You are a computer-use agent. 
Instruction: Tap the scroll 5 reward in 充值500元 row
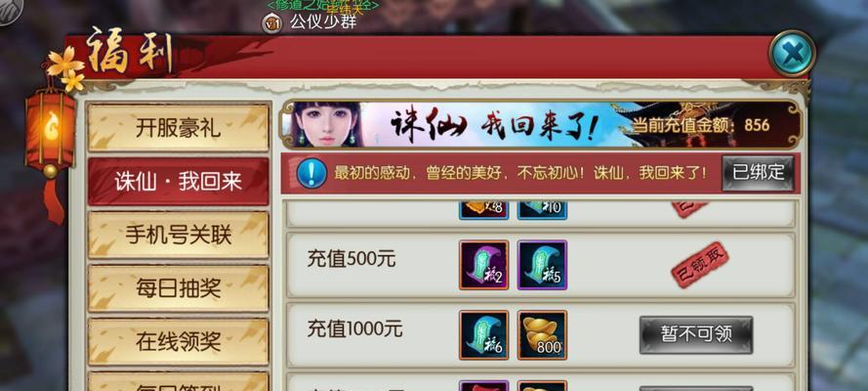pyautogui.click(x=542, y=265)
